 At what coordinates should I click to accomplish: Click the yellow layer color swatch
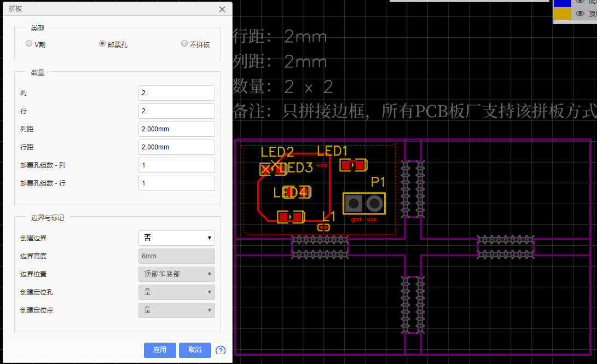pos(563,14)
